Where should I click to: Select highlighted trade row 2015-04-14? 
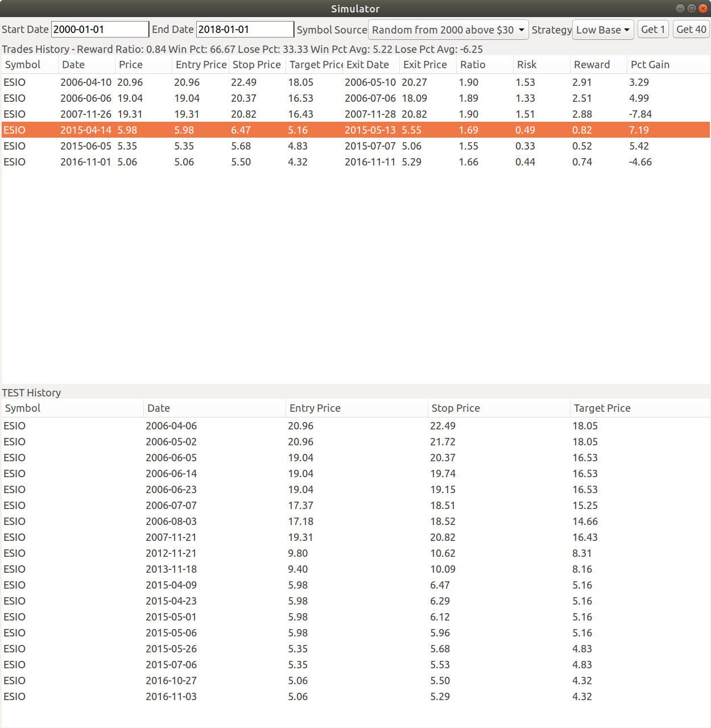pos(355,130)
